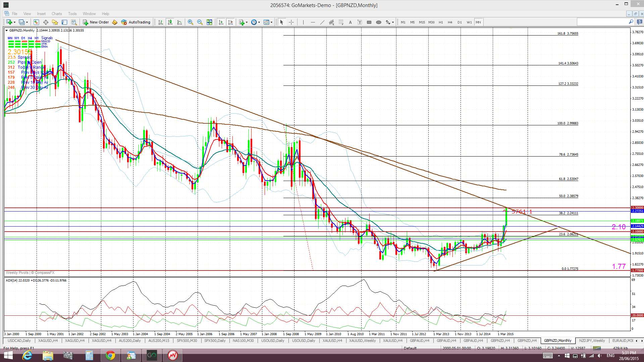Click the Zoom In magnifier icon
This screenshot has width=644, height=362.
(x=190, y=22)
